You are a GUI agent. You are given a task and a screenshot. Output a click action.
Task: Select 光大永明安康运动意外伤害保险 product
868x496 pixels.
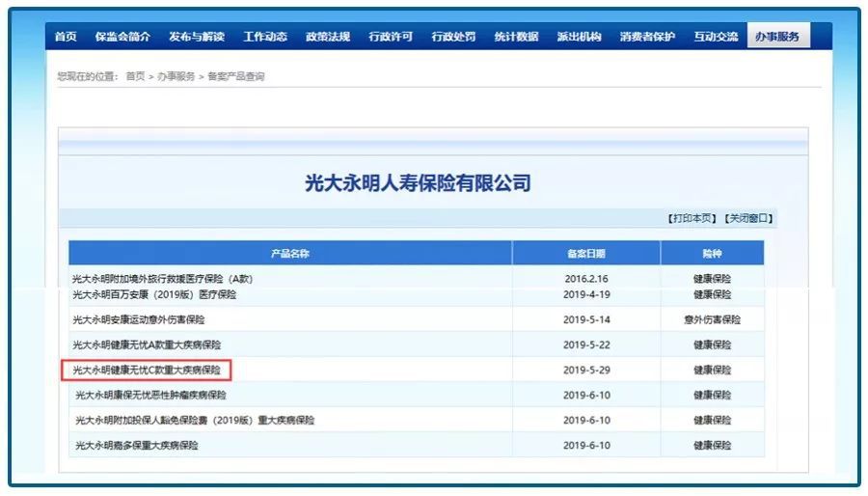[138, 319]
